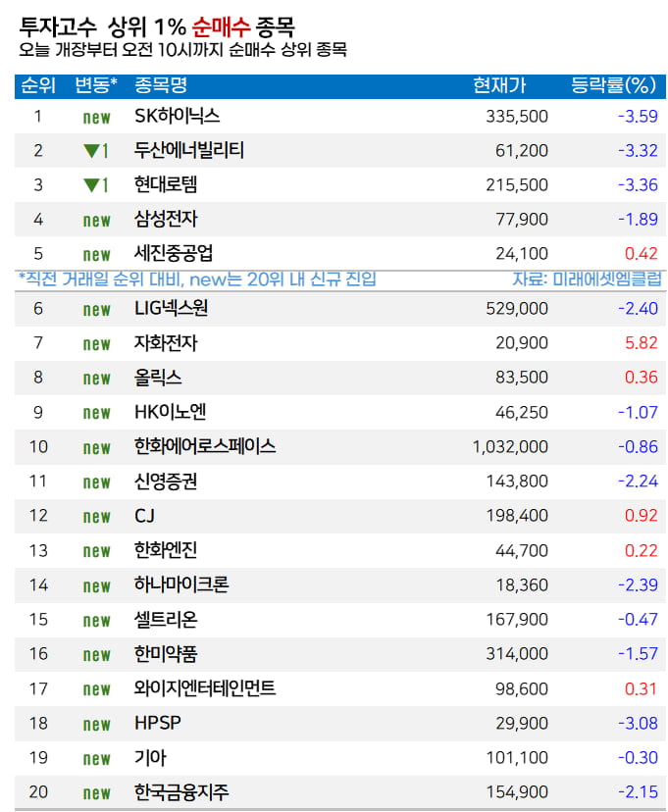Click rank number 20 for 한국금융지주
Image resolution: width=668 pixels, height=812 pixels.
pos(38,792)
